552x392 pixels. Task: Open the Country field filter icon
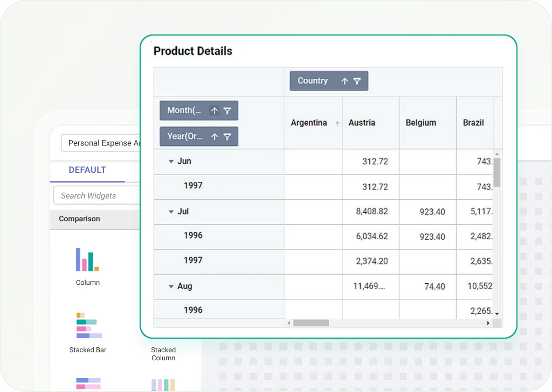pyautogui.click(x=357, y=81)
